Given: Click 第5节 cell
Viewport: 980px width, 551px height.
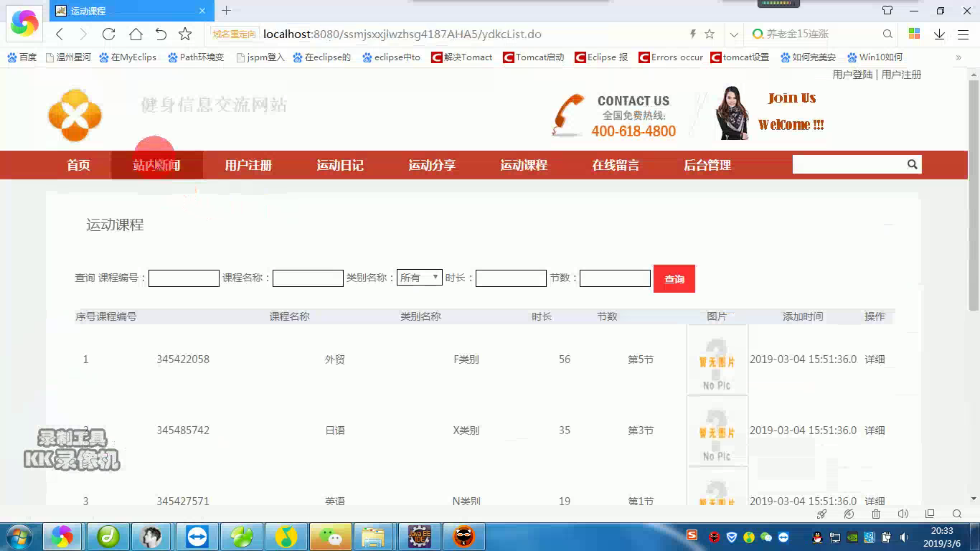Looking at the screenshot, I should pos(641,359).
